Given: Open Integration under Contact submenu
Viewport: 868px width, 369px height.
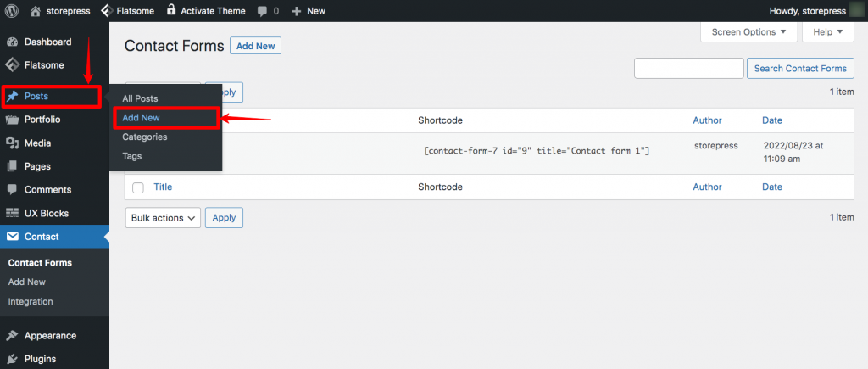Looking at the screenshot, I should [31, 301].
